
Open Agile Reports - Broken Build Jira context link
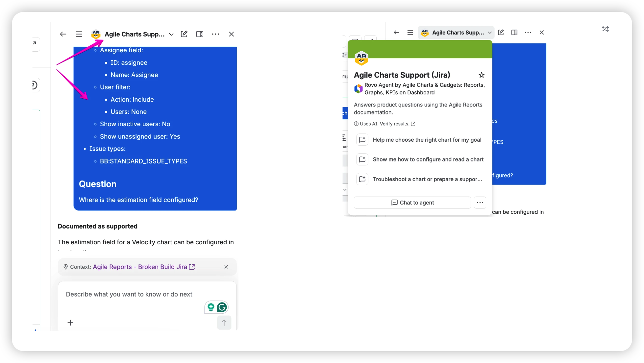tap(144, 267)
